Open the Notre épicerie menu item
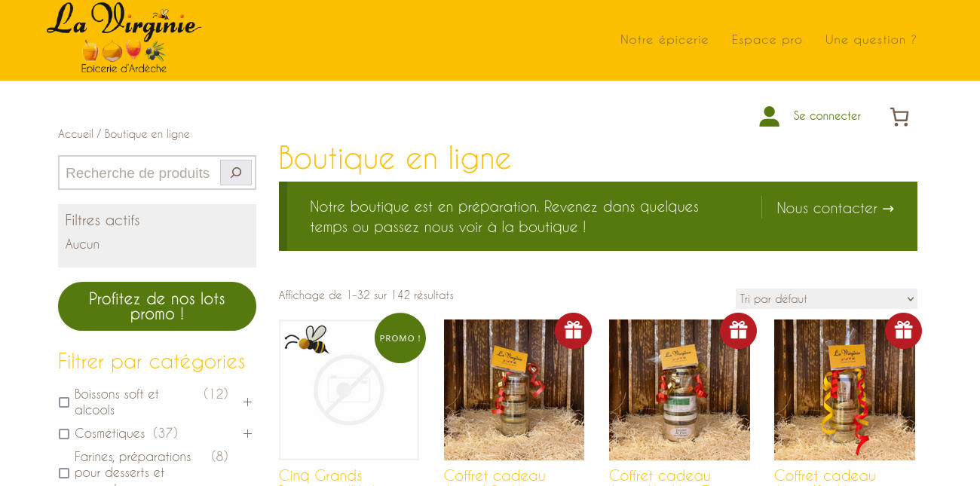The width and height of the screenshot is (980, 486). tap(664, 39)
